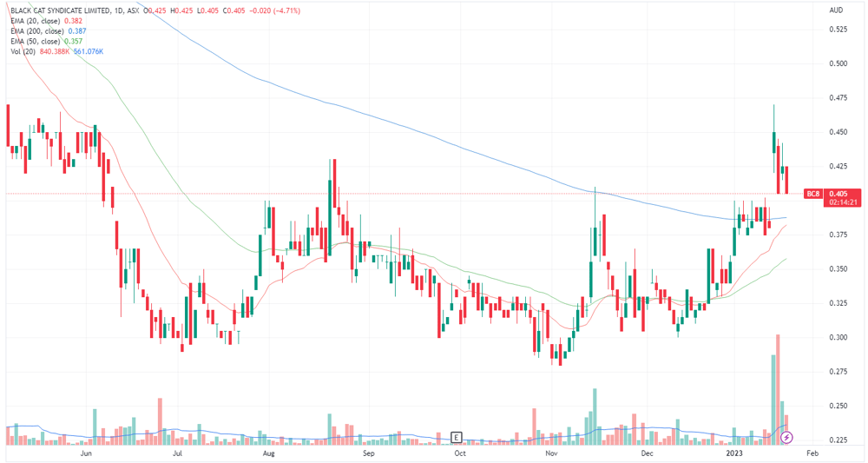Click the Oct label on time axis
Viewport: 868px width, 463px height.
pos(459,453)
